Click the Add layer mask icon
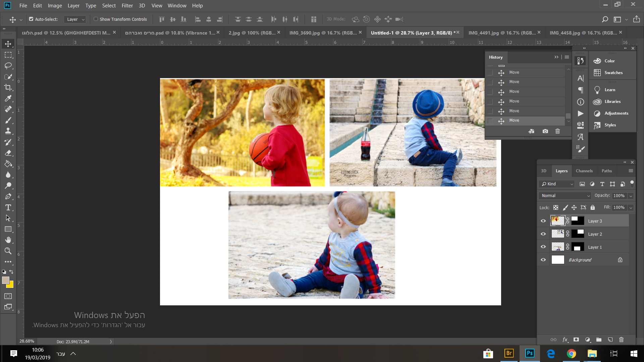Viewport: 644px width, 362px height. coord(576,340)
